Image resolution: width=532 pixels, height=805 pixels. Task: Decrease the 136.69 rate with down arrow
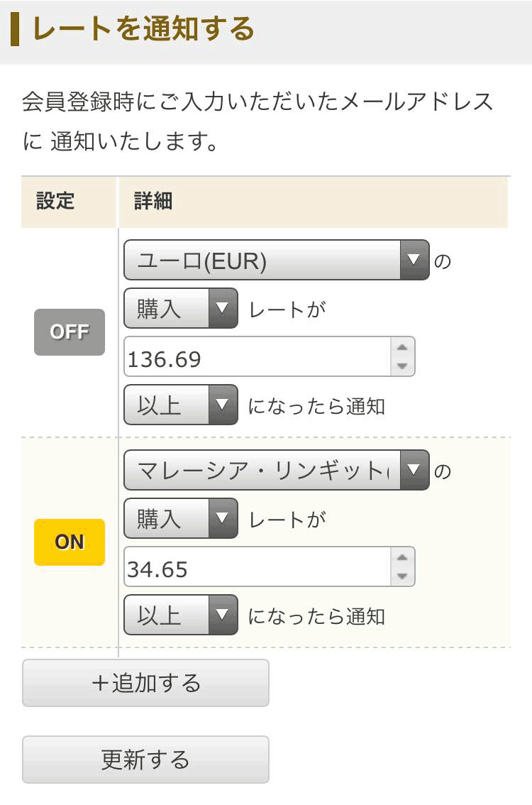click(x=402, y=366)
